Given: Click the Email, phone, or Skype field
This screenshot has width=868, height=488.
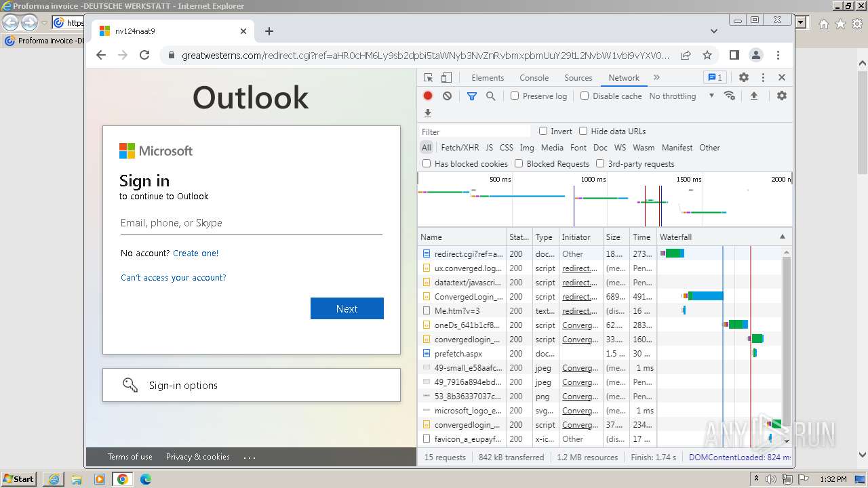Looking at the screenshot, I should pos(252,223).
